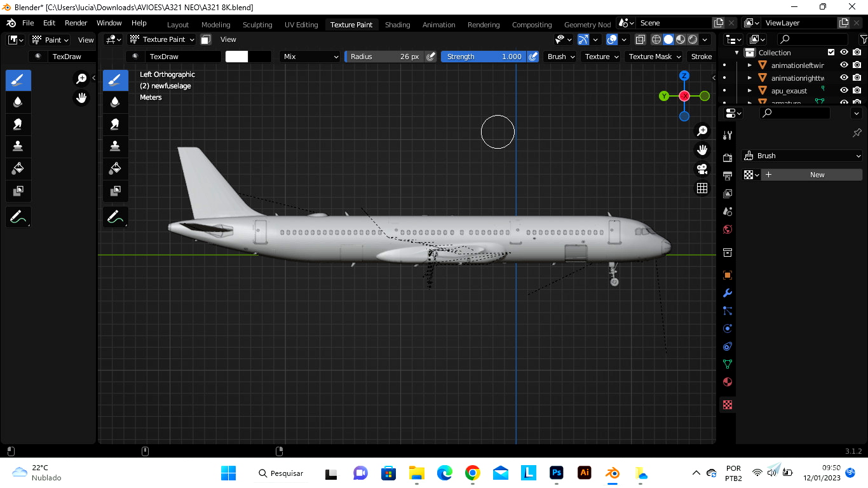Hide apu_exaust object with eye icon
The width and height of the screenshot is (868, 488).
tap(844, 90)
